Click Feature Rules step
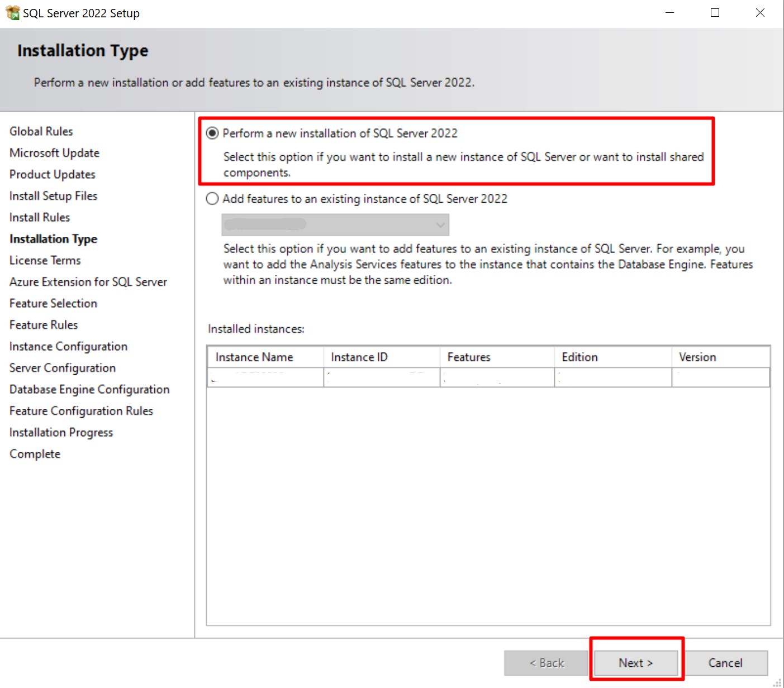The width and height of the screenshot is (784, 688). (x=44, y=325)
